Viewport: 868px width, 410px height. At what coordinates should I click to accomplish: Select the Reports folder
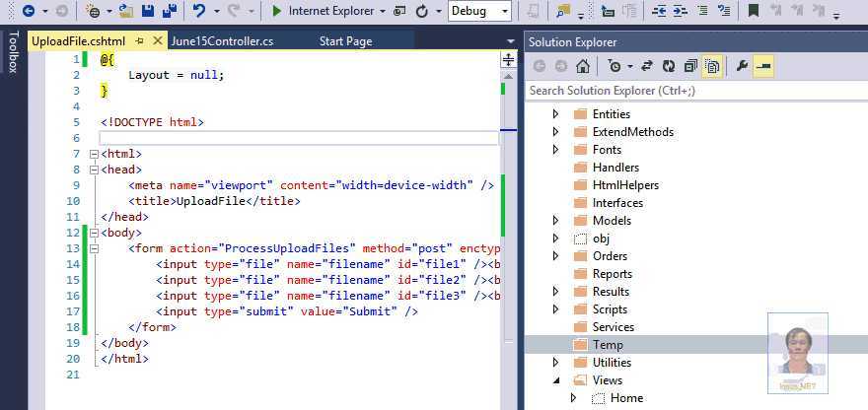(x=613, y=273)
